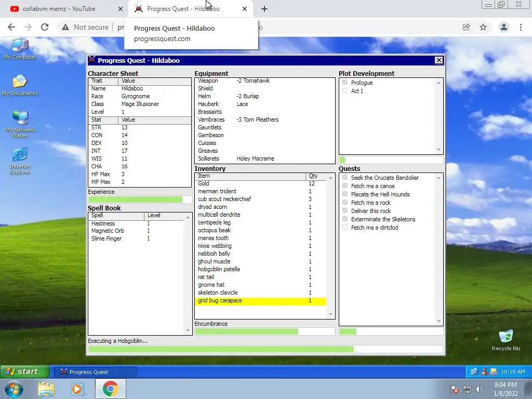Click the Windows 7 Start orb
Viewport: 532px width, 399px height.
tap(14, 389)
